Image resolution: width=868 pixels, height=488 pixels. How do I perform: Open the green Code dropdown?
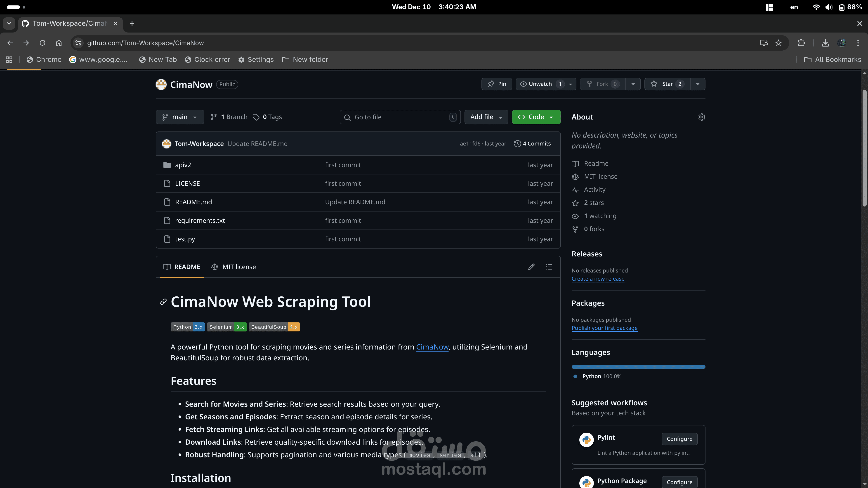tap(536, 117)
